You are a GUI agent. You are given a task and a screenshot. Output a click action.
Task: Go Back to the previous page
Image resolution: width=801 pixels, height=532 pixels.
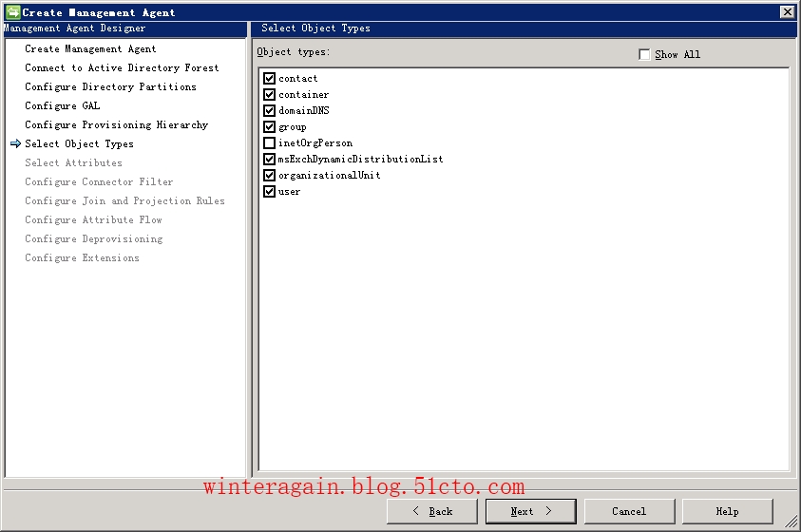click(432, 512)
